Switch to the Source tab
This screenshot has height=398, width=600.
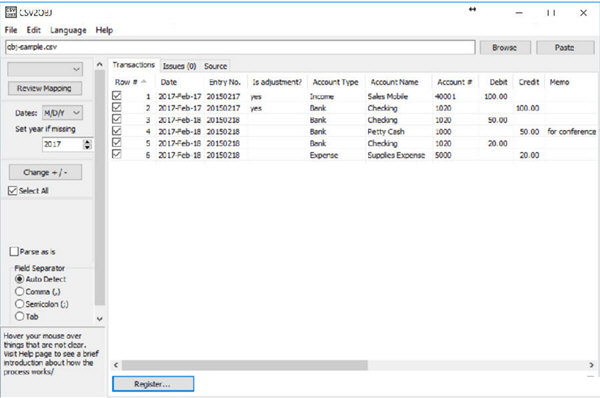(215, 66)
